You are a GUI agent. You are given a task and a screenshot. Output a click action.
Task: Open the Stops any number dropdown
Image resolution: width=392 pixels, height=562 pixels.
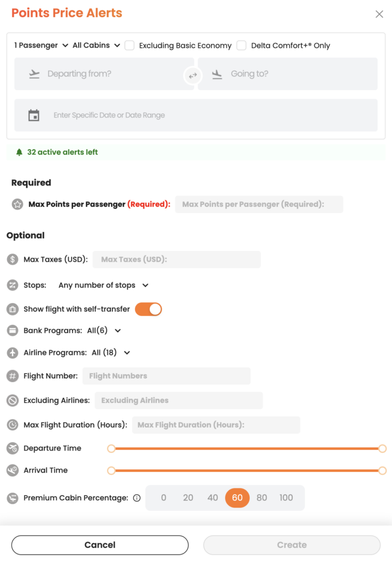click(103, 285)
